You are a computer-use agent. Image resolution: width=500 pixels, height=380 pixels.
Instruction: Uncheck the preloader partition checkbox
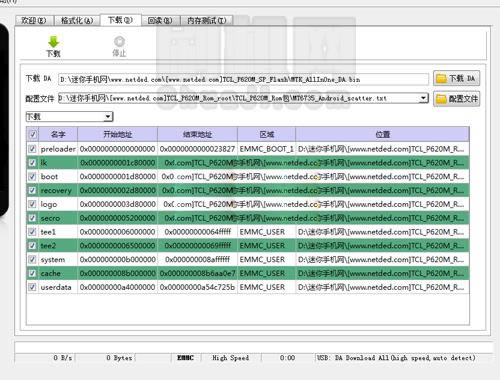[x=32, y=149]
